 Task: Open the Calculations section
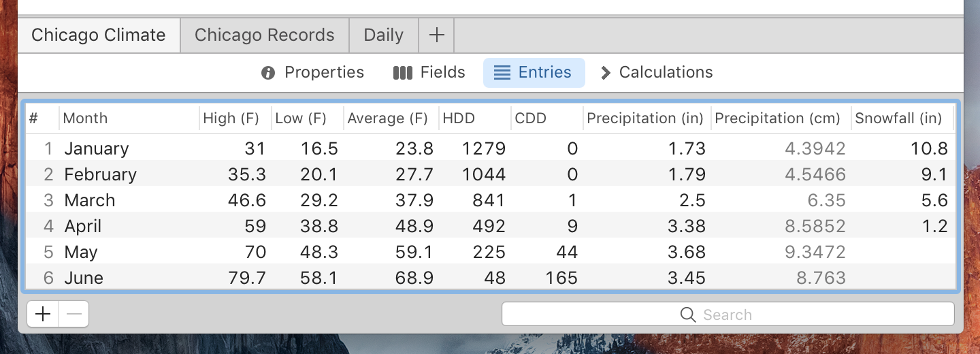point(657,73)
